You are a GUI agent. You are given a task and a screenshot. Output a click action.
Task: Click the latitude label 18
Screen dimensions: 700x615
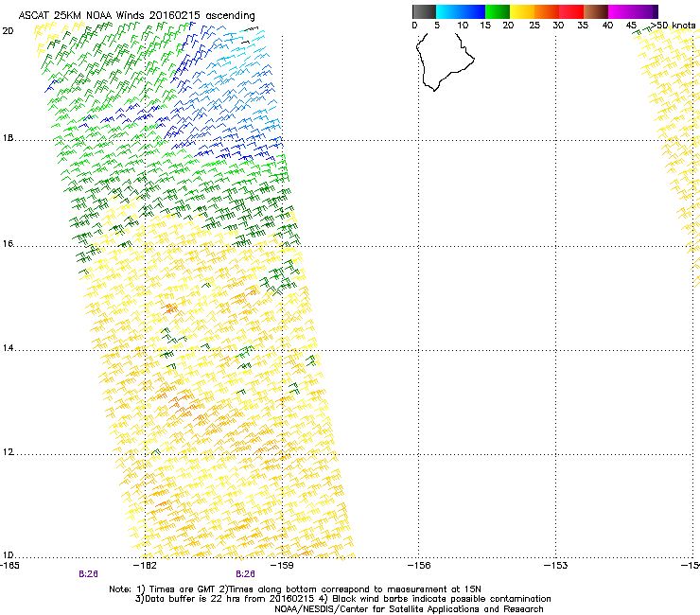pyautogui.click(x=8, y=138)
